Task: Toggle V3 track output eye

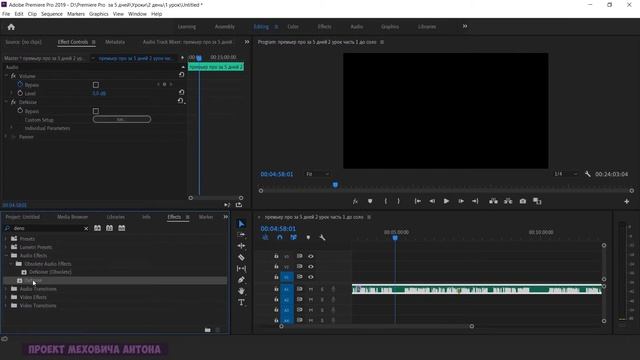Action: coord(311,256)
